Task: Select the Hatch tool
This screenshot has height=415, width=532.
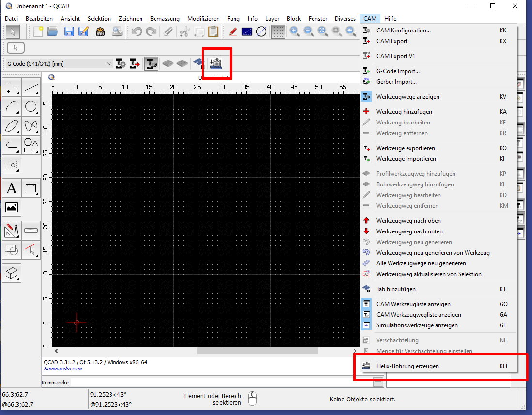Action: tap(12, 165)
